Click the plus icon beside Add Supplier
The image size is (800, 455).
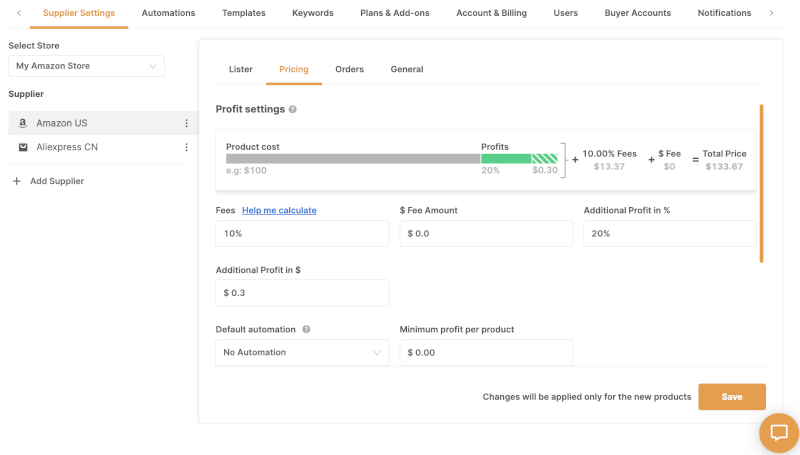(17, 181)
